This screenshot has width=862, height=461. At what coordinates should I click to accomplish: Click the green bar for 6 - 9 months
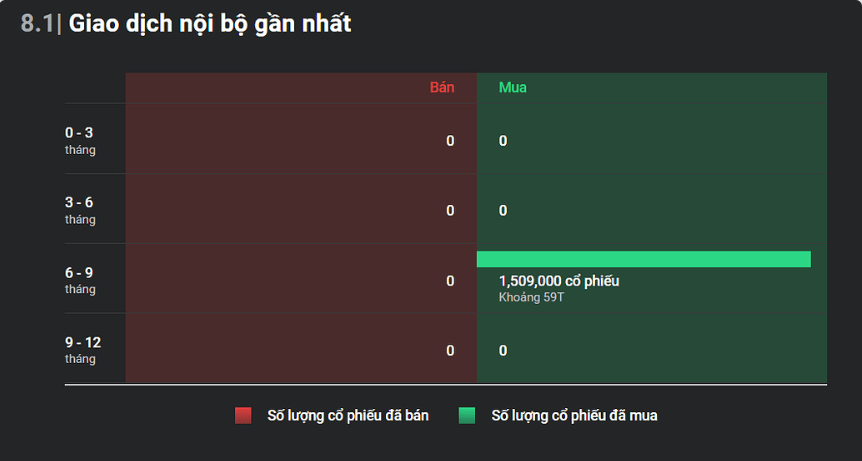point(643,259)
